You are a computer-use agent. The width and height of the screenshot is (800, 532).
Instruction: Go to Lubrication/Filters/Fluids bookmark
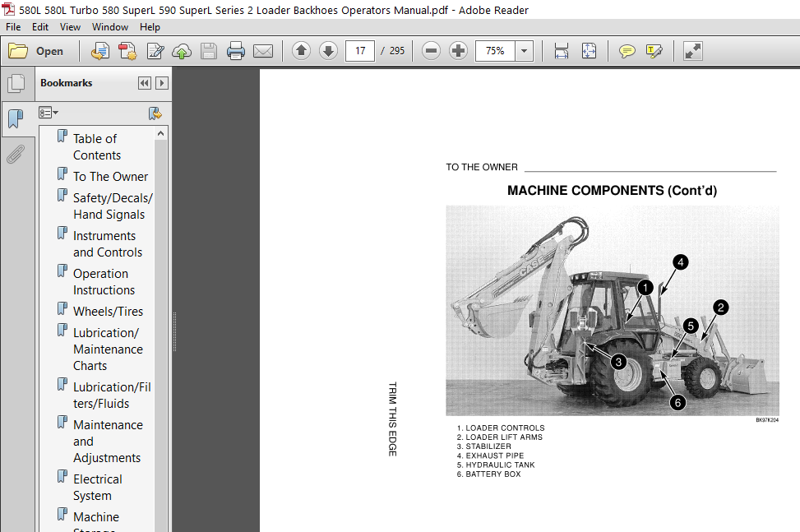pyautogui.click(x=113, y=396)
